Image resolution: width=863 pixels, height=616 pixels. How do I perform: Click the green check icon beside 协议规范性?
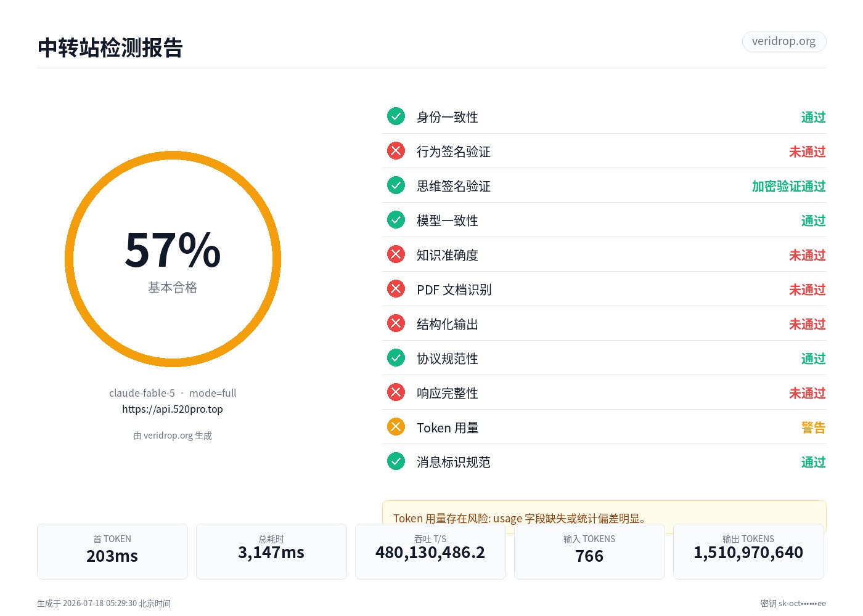[x=396, y=358]
